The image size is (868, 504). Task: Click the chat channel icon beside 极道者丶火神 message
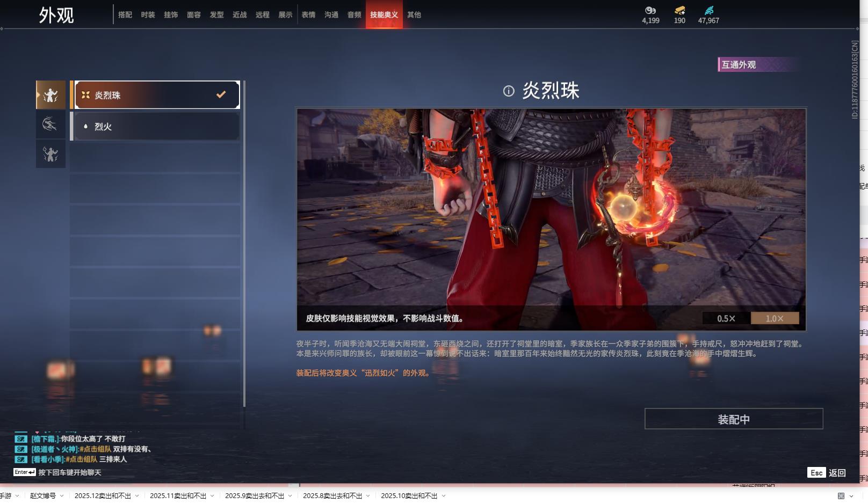point(21,449)
